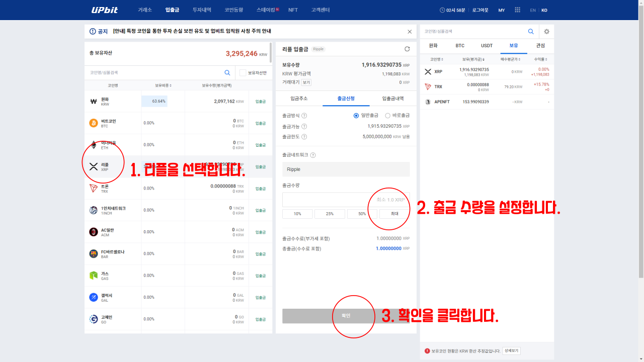
Task: Click the search magnifier in asset list
Action: [x=227, y=72]
